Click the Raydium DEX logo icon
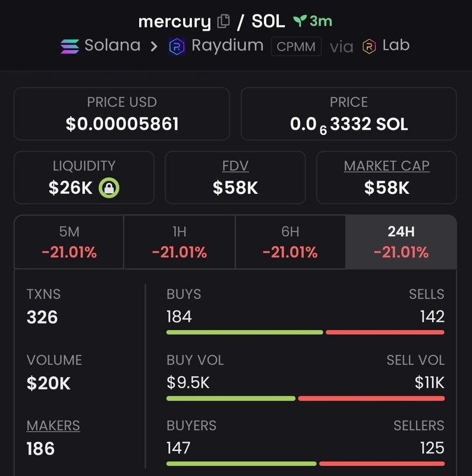Image resolution: width=472 pixels, height=476 pixels. coord(177,46)
